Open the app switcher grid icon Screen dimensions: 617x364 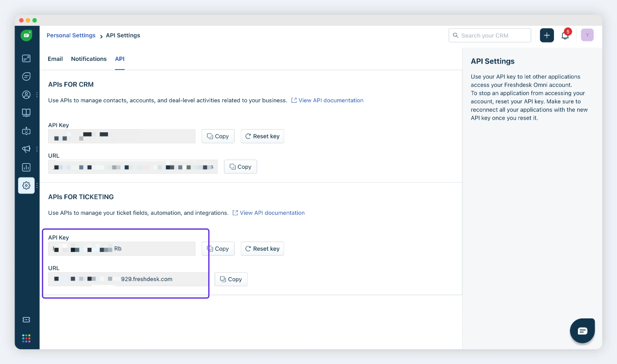[26, 338]
